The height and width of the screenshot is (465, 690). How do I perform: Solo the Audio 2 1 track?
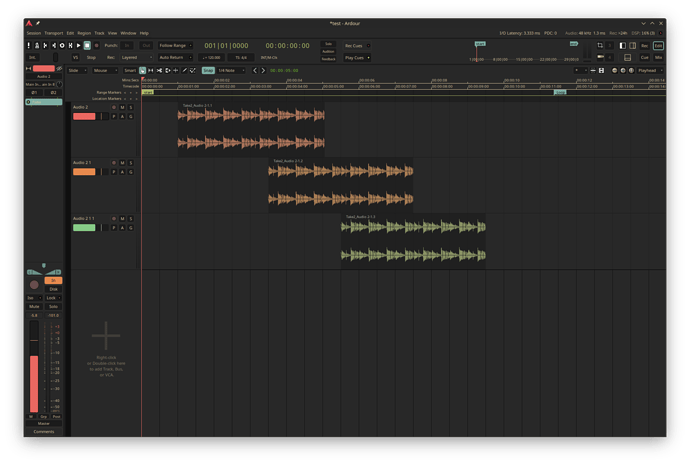click(130, 162)
